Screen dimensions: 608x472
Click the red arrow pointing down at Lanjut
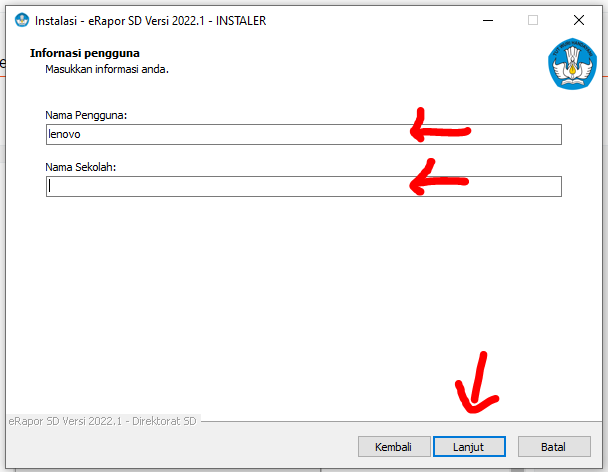click(x=477, y=382)
